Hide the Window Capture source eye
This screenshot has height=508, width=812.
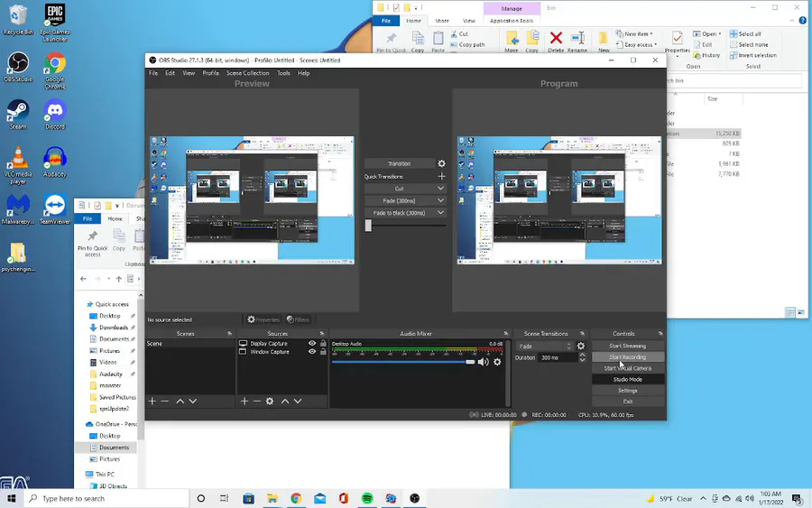pyautogui.click(x=312, y=352)
